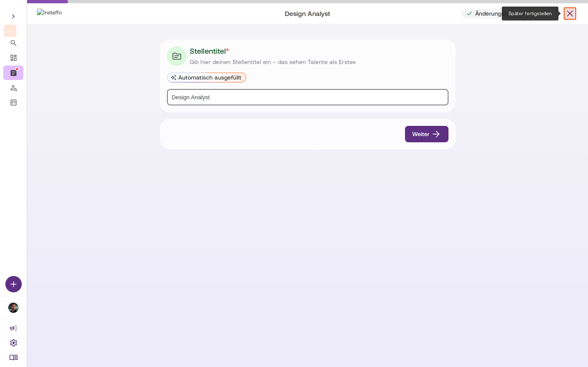
Task: Select the highlighted job postings document icon
Action: point(14,73)
